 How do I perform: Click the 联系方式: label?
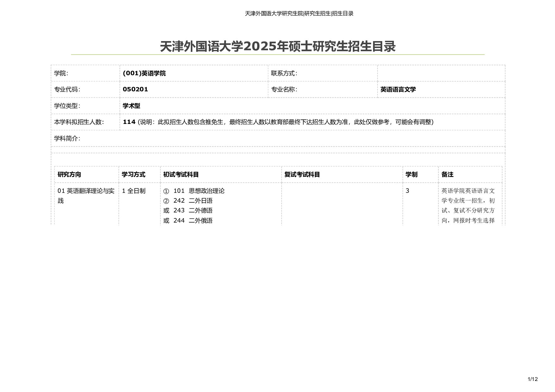(284, 73)
